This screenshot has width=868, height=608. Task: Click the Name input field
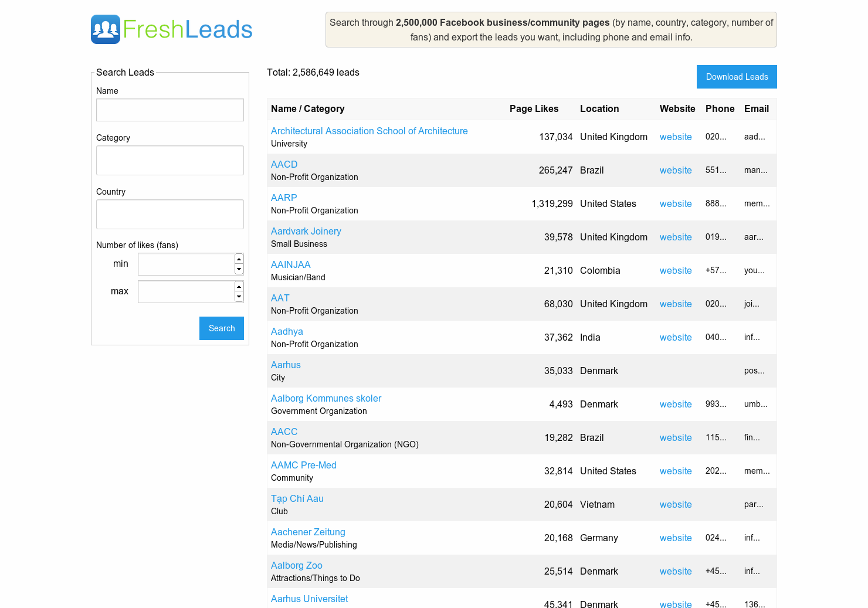169,110
